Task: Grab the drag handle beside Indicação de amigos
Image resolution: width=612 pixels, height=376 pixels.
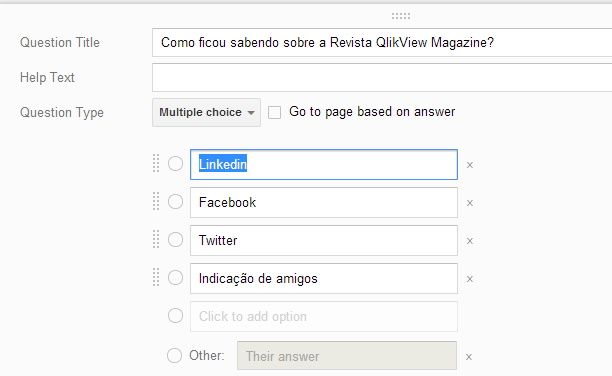Action: (x=156, y=277)
